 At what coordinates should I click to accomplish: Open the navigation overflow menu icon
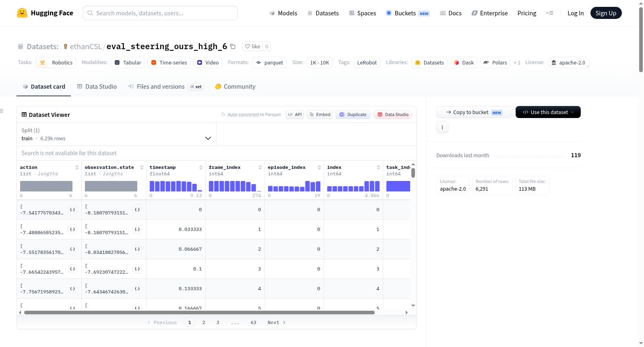click(549, 13)
